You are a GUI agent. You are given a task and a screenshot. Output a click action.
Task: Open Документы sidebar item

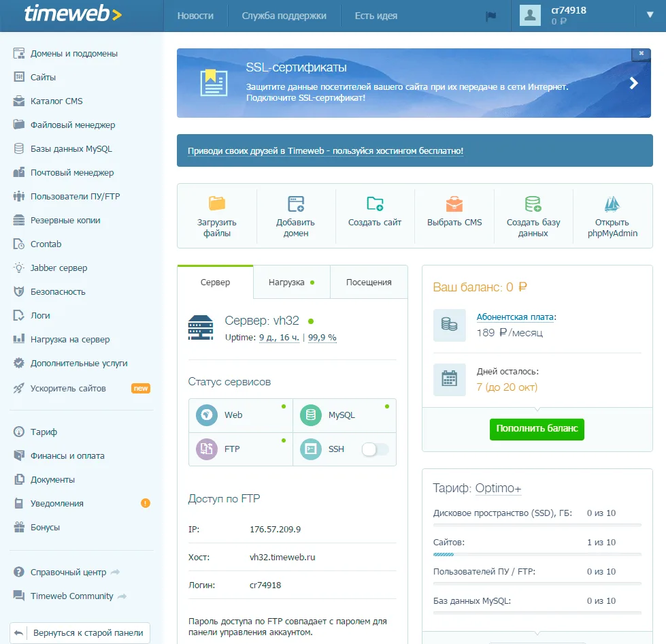pyautogui.click(x=52, y=479)
